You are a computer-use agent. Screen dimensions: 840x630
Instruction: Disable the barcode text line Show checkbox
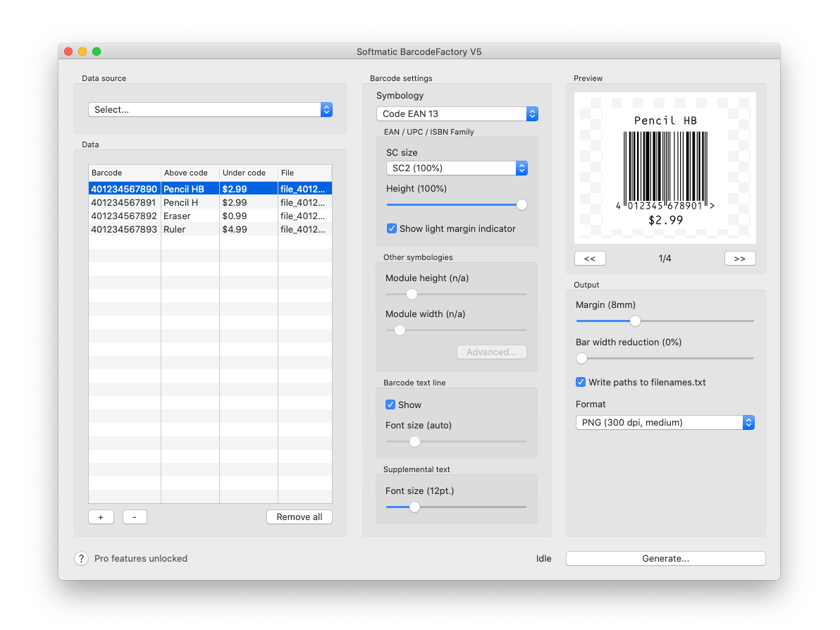tap(390, 404)
